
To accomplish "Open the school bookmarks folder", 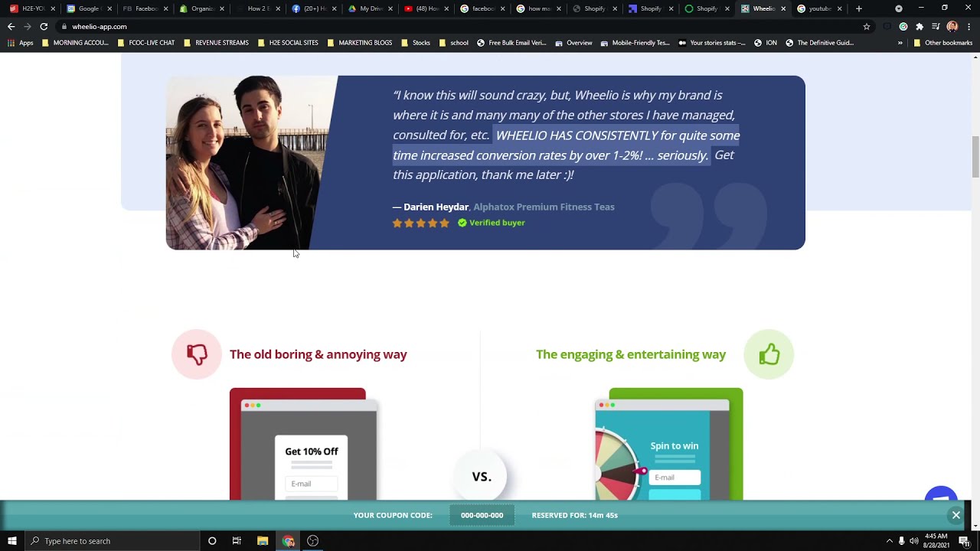I will pyautogui.click(x=453, y=43).
